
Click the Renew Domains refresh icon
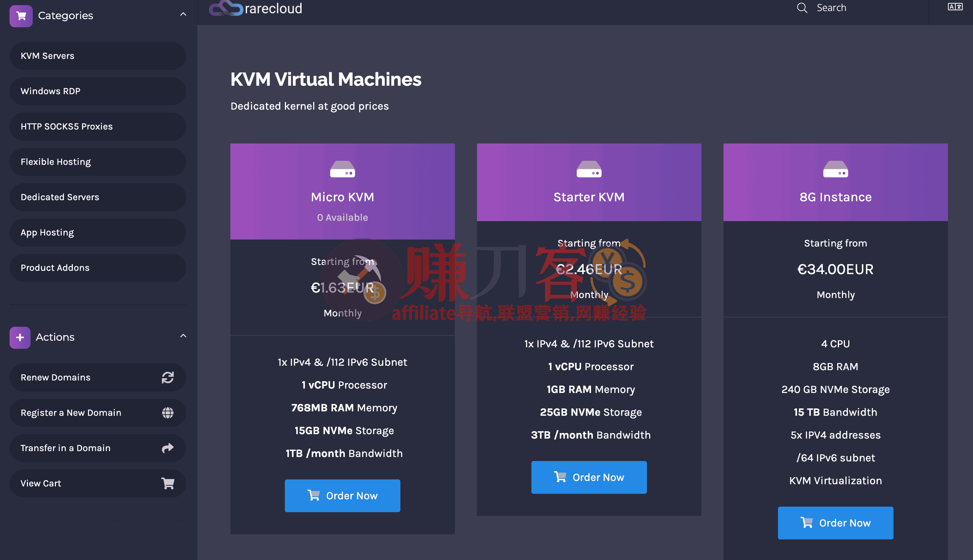pos(168,377)
